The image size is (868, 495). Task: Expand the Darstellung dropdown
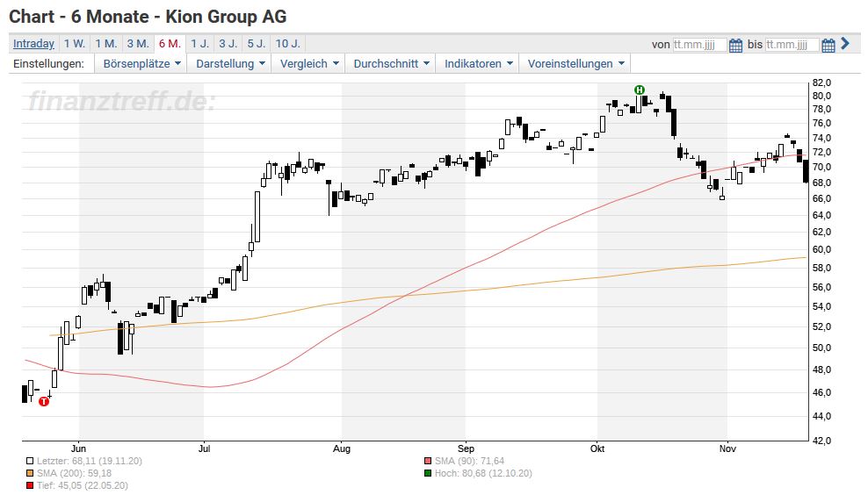pos(230,63)
